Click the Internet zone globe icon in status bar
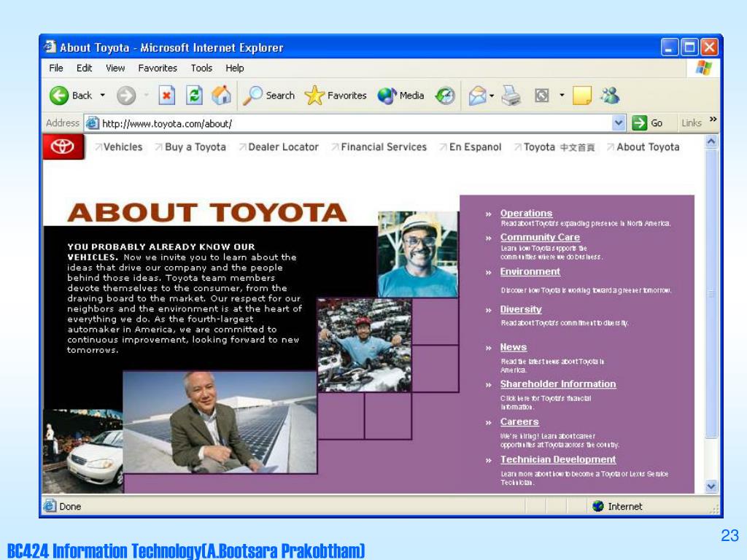Image resolution: width=747 pixels, height=560 pixels. [598, 506]
